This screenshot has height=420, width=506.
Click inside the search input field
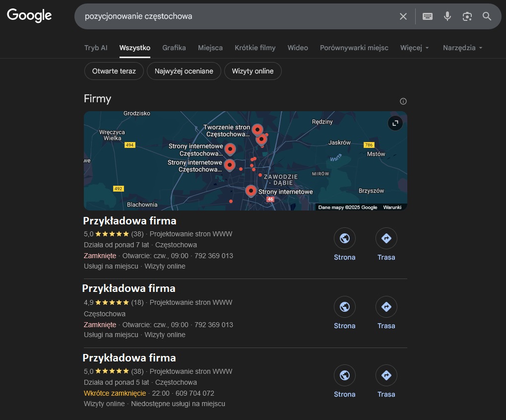click(223, 16)
